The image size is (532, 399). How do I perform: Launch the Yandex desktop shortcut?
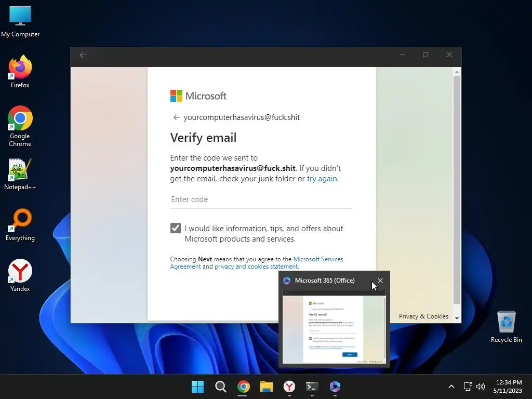pyautogui.click(x=20, y=275)
